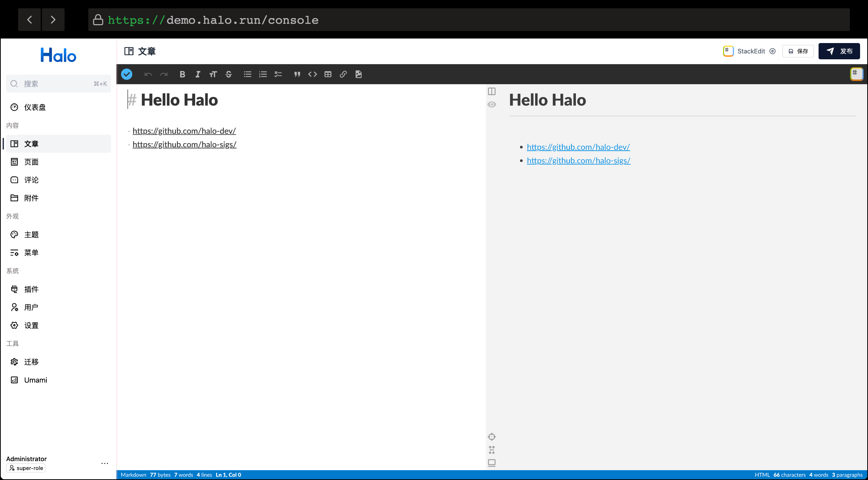Viewport: 868px width, 480px height.
Task: Open the halo-dev GitHub link in preview
Action: (578, 147)
